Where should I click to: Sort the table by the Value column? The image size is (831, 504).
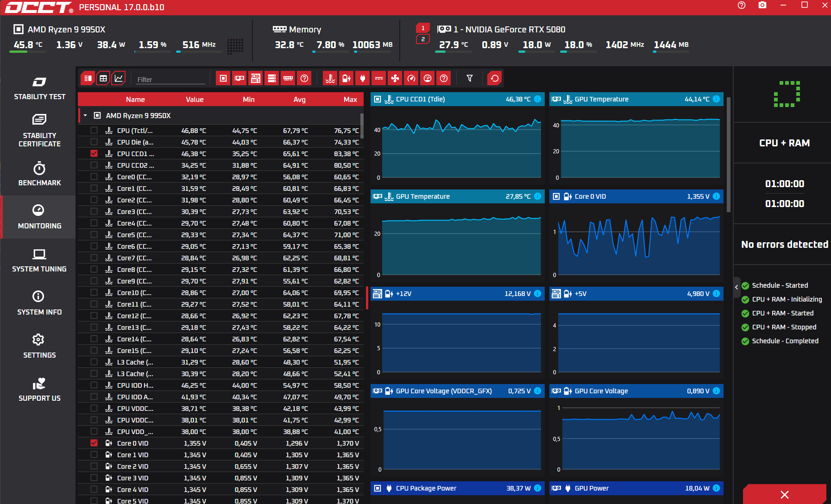[x=195, y=100]
